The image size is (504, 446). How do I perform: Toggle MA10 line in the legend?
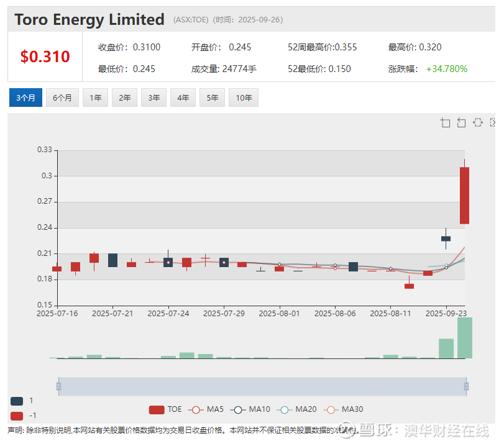[250, 409]
